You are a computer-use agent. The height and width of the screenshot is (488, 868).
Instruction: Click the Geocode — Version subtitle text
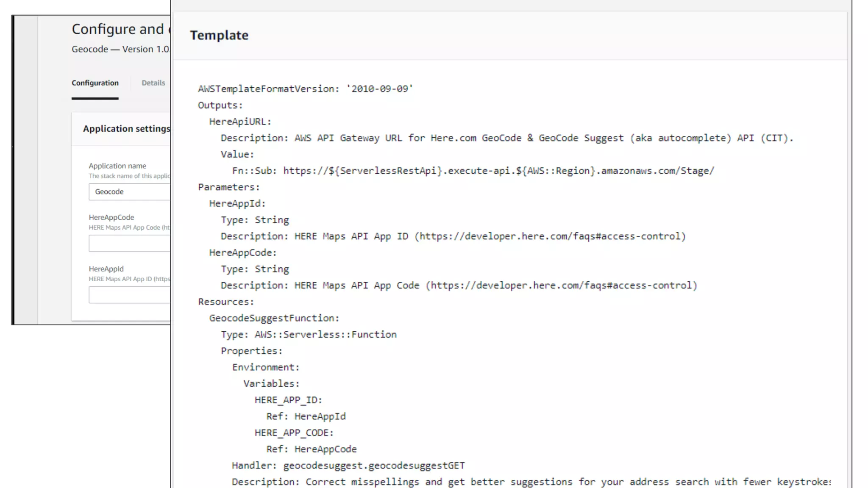[120, 50]
